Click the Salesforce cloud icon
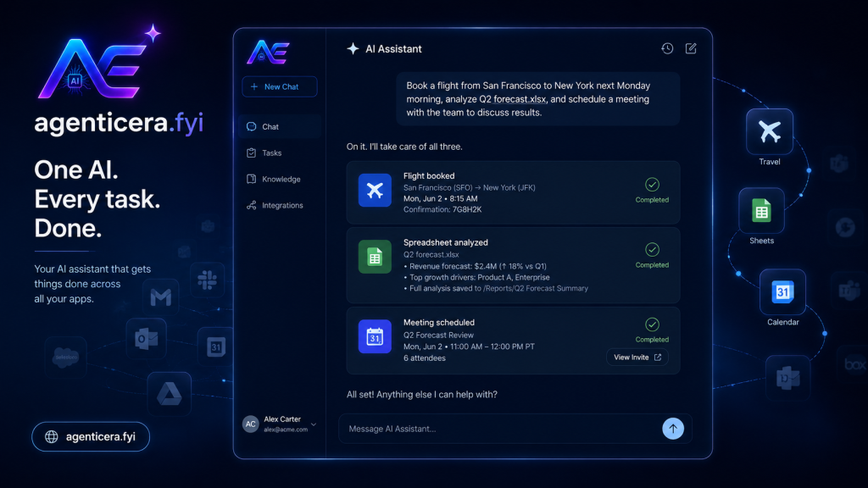The width and height of the screenshot is (868, 488). (x=66, y=358)
